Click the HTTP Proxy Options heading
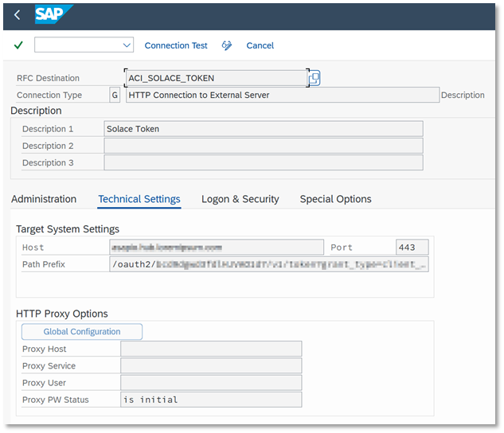The image size is (504, 433). click(62, 314)
